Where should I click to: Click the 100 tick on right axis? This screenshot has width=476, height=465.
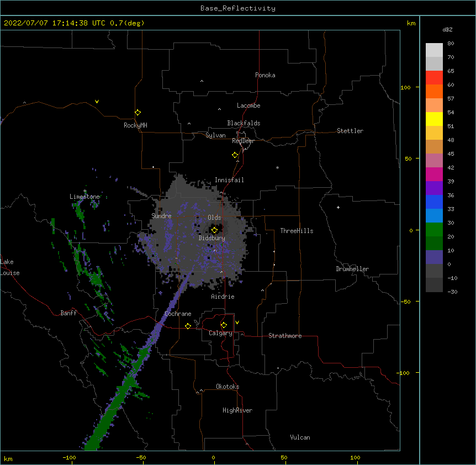pos(405,87)
